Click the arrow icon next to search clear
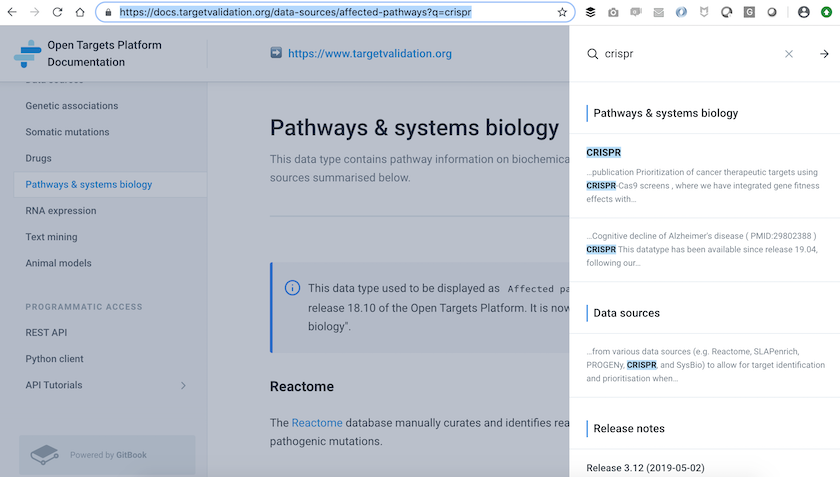 click(x=824, y=54)
